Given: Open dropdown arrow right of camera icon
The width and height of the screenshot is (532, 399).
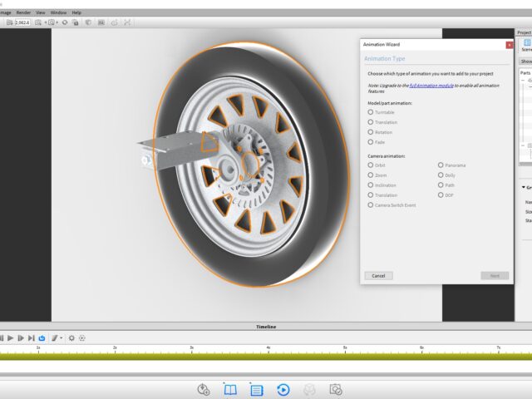Looking at the screenshot, I should (57, 22).
